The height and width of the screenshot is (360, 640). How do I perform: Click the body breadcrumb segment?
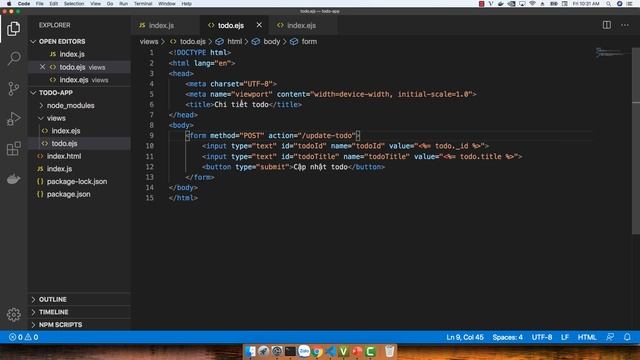(x=271, y=42)
